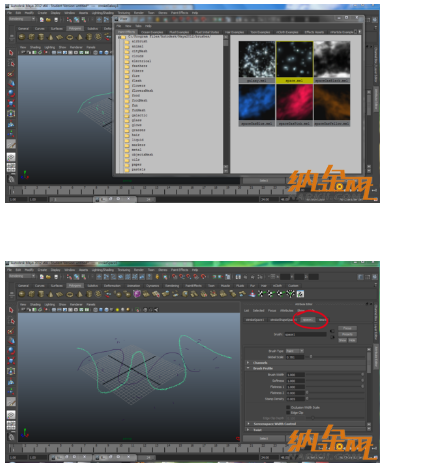427x472 pixels.
Task: Create polygon cylinder from lower screenshot shelf
Action: click(x=41, y=294)
